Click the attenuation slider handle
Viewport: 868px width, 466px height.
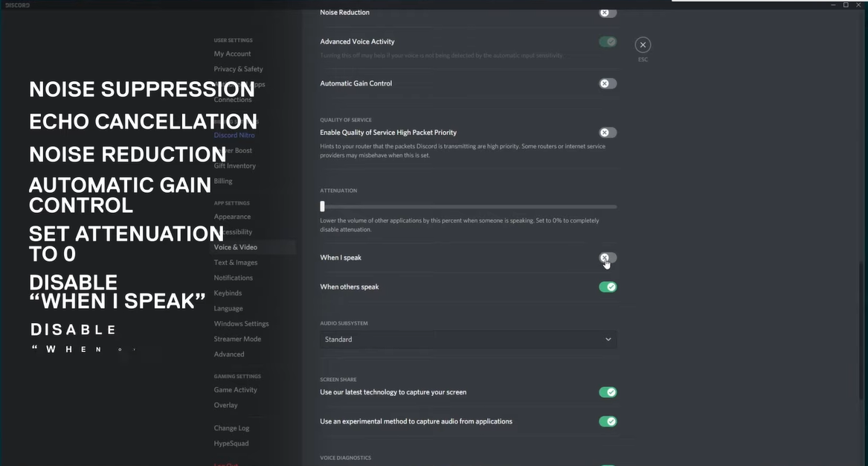tap(322, 206)
